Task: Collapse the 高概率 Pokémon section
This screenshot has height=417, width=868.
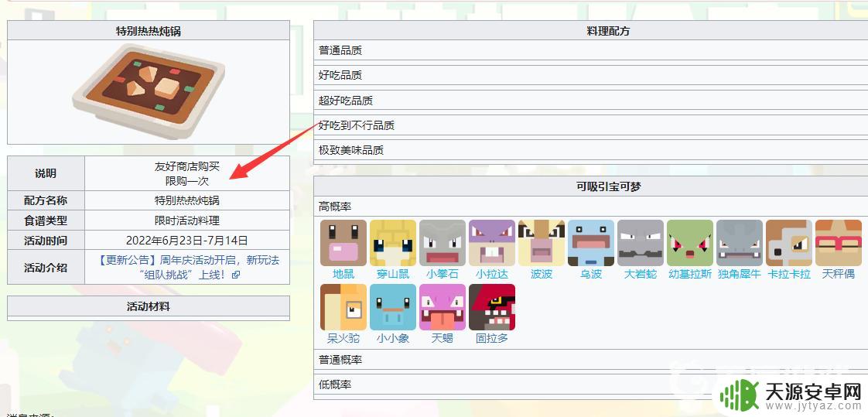Action: pyautogui.click(x=591, y=207)
